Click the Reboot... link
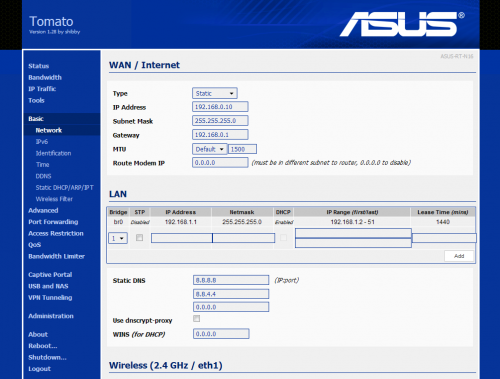Screen dimensions: 500x379 coord(43,346)
